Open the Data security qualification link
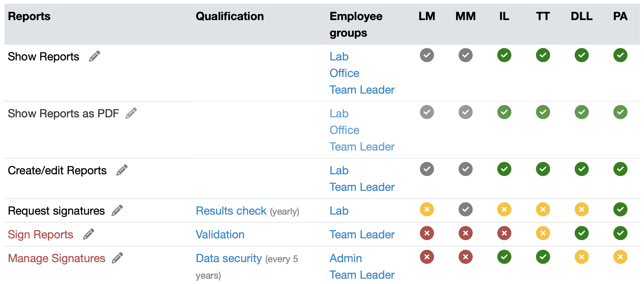This screenshot has height=284, width=644. tap(228, 258)
